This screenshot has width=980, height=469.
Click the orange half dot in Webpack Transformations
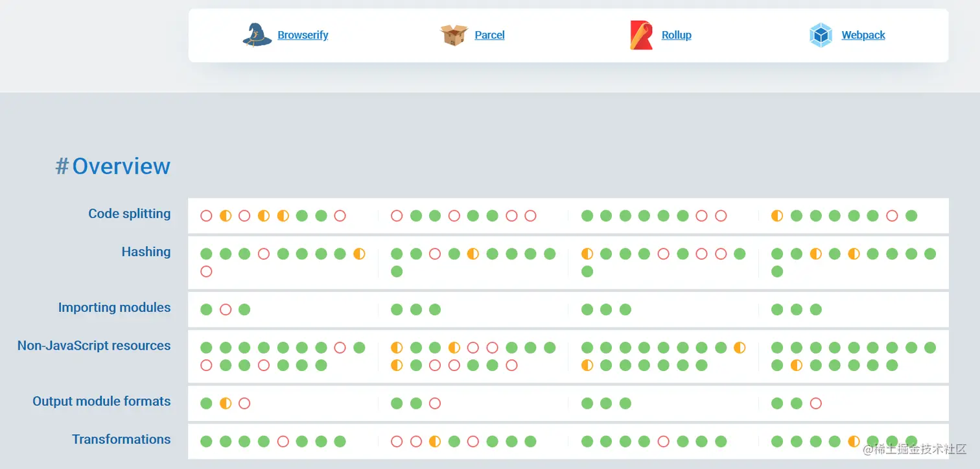854,442
